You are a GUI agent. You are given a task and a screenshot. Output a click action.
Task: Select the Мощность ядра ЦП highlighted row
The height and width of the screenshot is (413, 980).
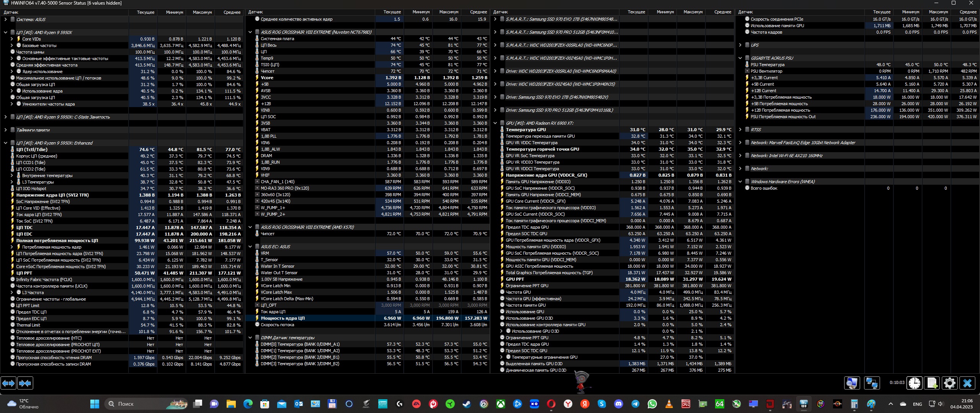pos(283,318)
